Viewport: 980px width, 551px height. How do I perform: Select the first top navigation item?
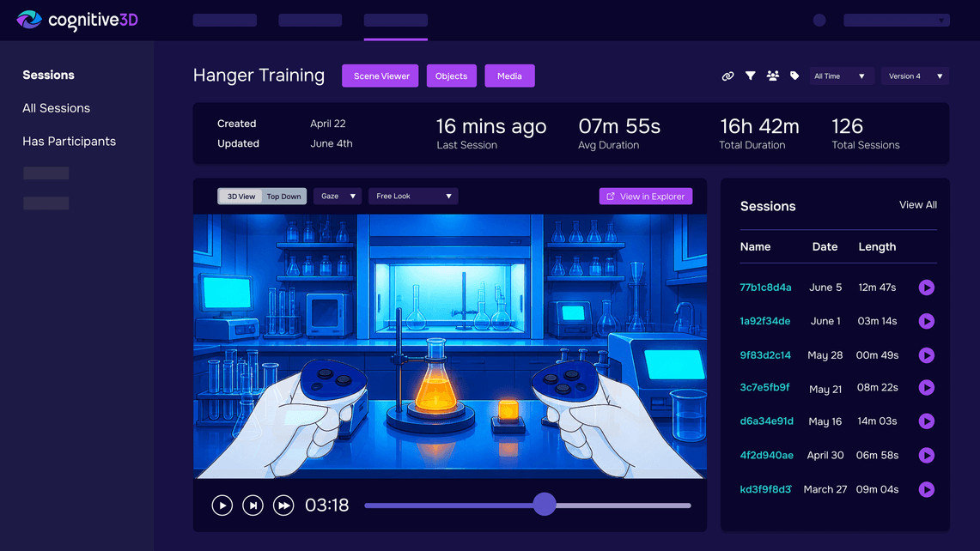pos(224,20)
